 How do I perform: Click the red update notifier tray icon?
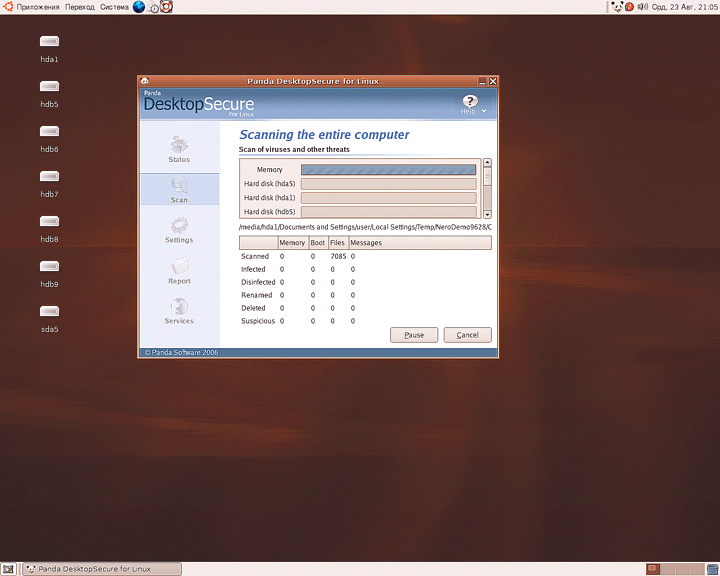coord(629,7)
